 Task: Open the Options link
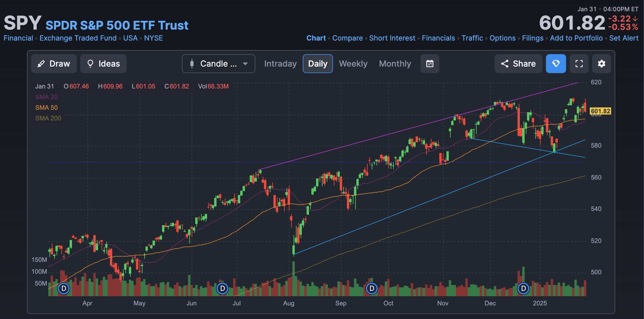502,38
